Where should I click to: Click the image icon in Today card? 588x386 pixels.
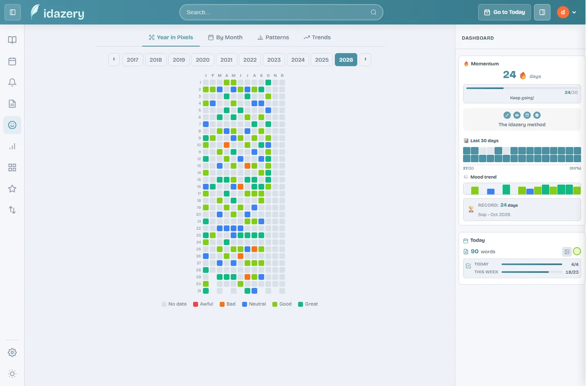click(x=567, y=252)
